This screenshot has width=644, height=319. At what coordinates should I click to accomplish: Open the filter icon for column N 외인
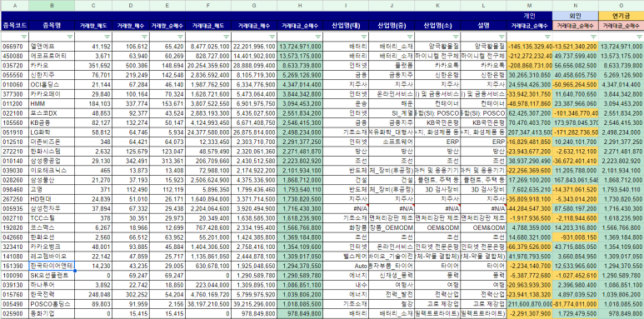coord(593,37)
